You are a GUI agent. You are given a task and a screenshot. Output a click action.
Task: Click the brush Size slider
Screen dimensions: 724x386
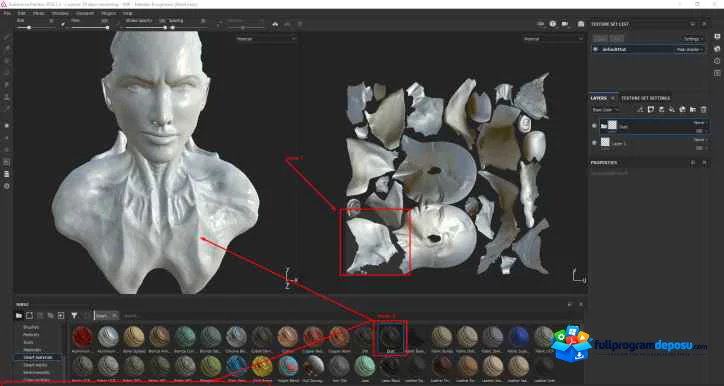point(36,28)
